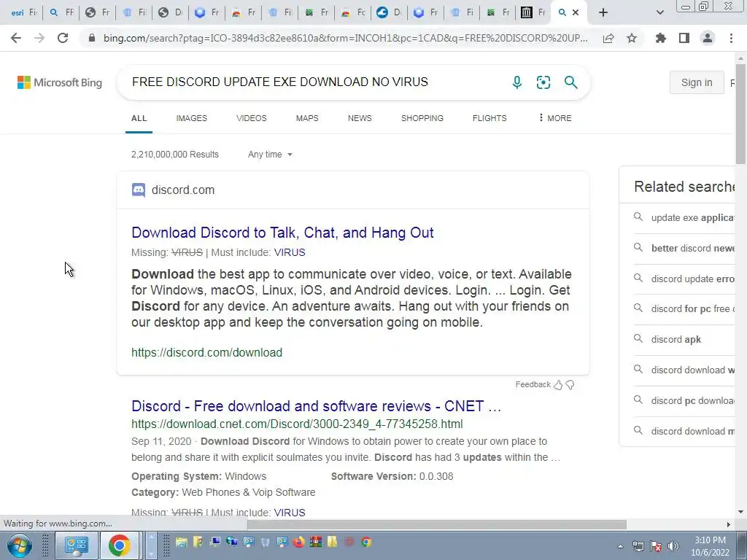Click the horizontal scrollbar thumb
Viewport: 747px width, 560px height.
(436, 524)
